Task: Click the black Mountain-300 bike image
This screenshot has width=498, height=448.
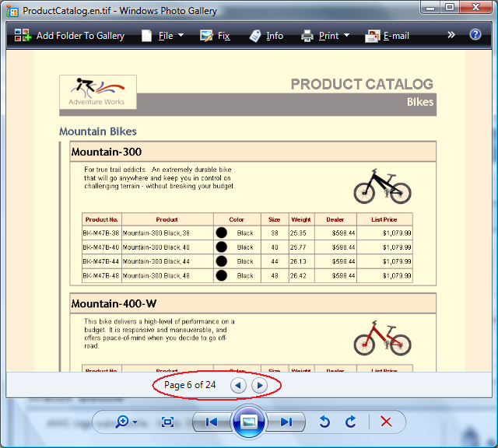Action: coord(382,186)
